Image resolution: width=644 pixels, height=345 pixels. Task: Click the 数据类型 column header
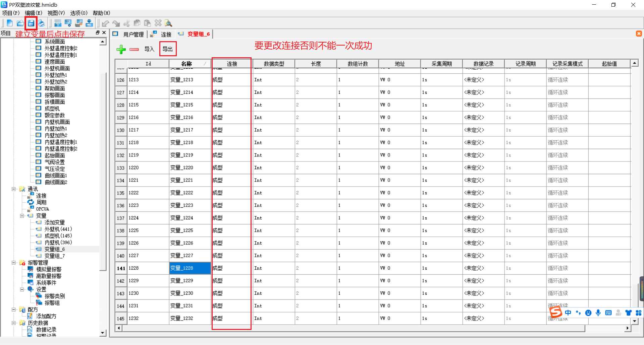tap(274, 64)
